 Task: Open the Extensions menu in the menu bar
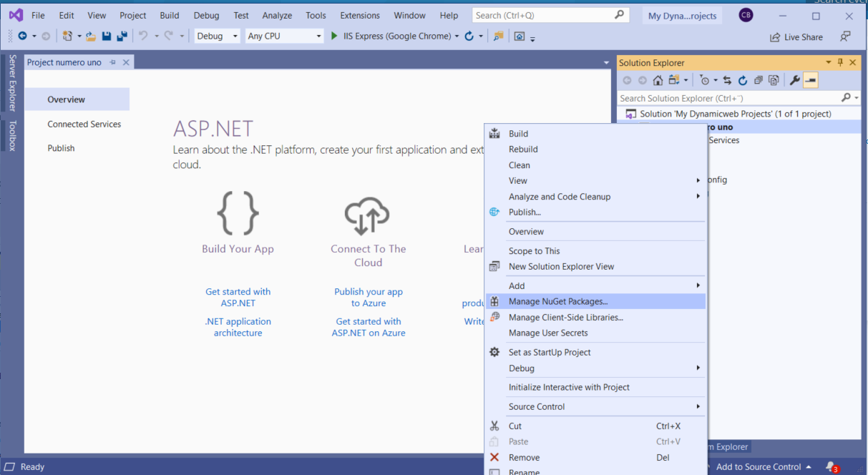pos(360,15)
